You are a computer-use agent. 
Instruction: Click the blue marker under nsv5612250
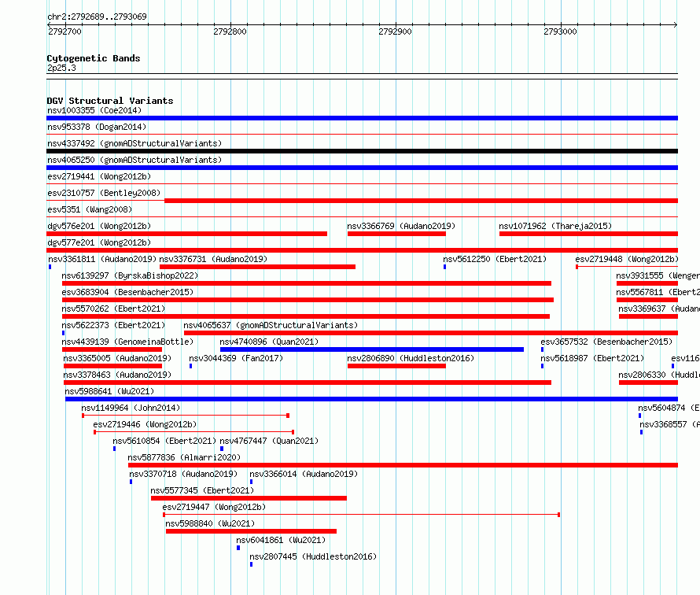click(x=444, y=267)
